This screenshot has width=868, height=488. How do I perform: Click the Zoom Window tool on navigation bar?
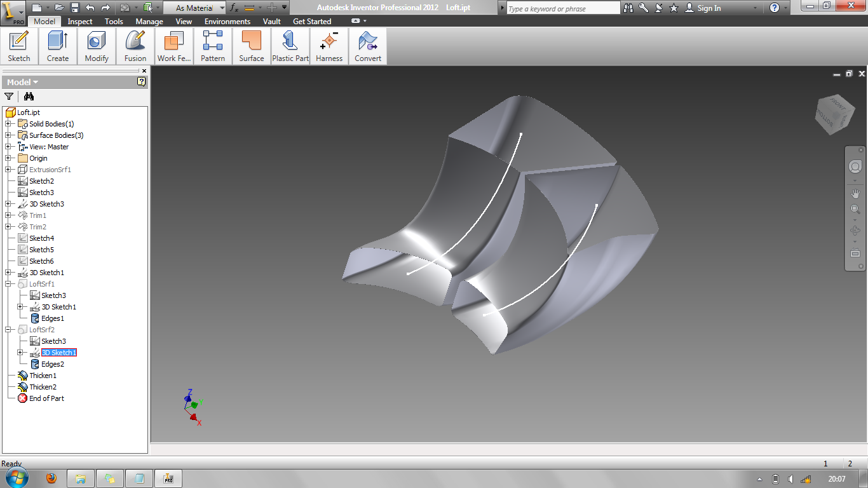856,208
